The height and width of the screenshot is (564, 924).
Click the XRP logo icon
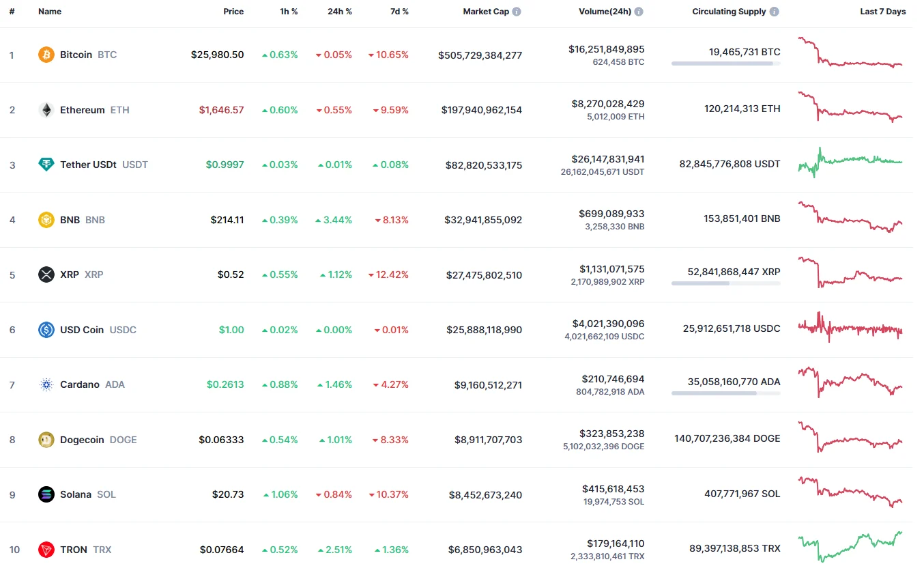coord(45,274)
